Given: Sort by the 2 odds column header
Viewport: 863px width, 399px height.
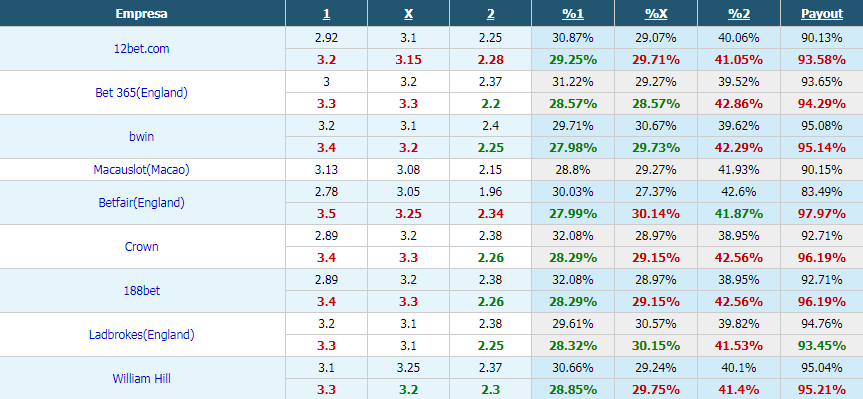Looking at the screenshot, I should coord(490,14).
